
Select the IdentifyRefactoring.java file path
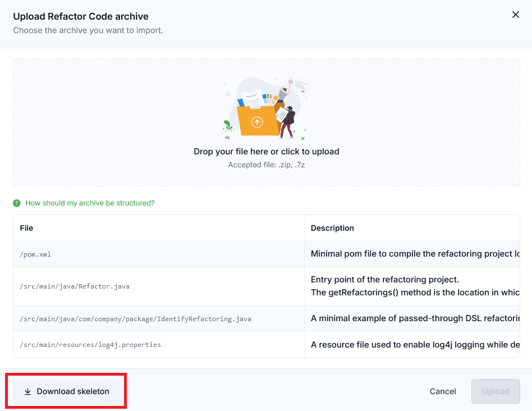coord(135,319)
